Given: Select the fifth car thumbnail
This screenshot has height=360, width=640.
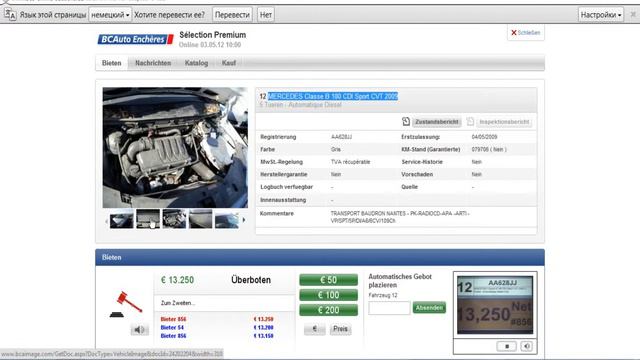Looking at the screenshot, I should click(227, 219).
